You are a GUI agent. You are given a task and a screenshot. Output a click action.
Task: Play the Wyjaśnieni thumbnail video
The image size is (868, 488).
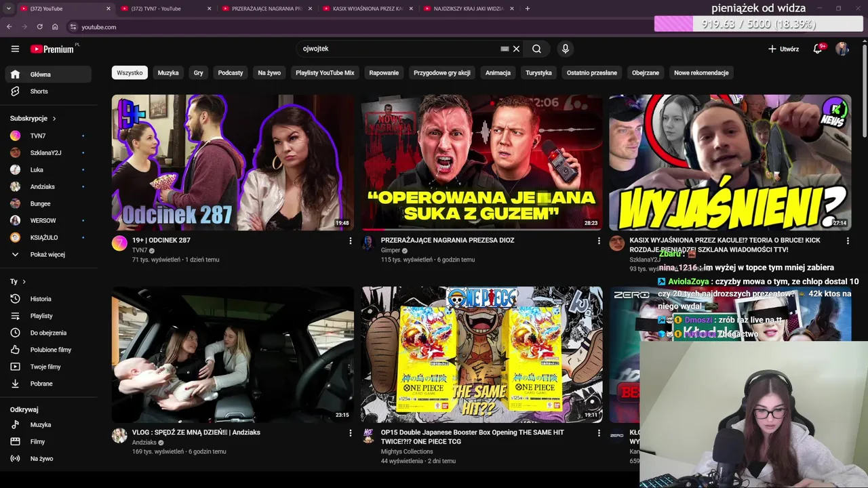[730, 163]
